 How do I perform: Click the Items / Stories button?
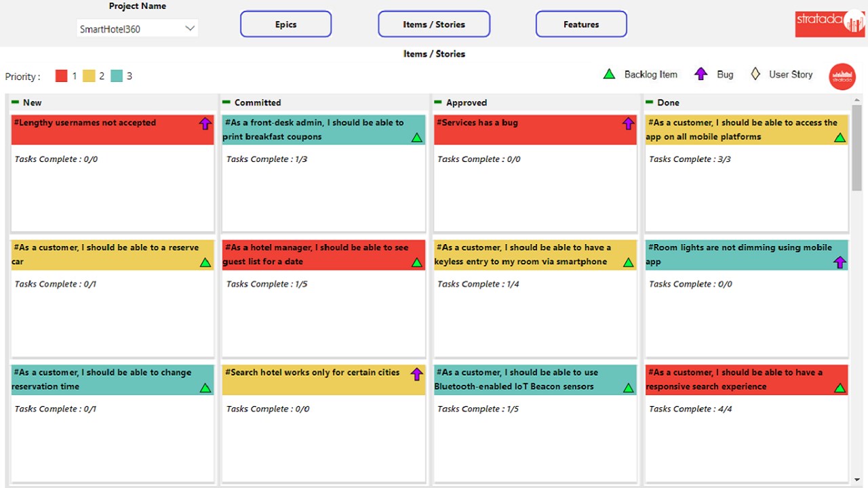pos(434,24)
